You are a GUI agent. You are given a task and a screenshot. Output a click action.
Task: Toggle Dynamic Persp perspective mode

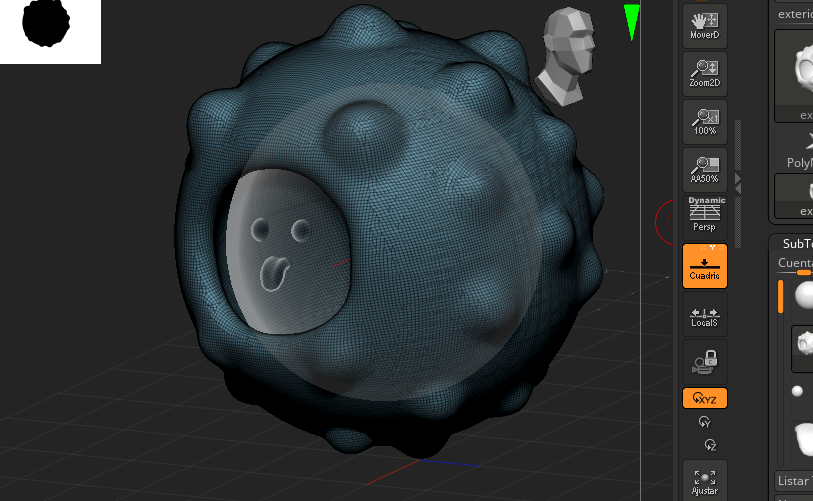705,217
